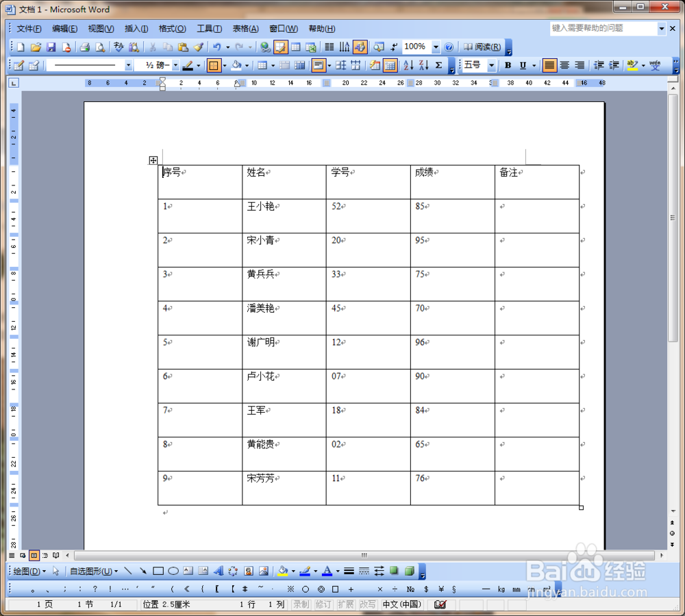Insert a hyperlink with the globe icon
Screen dimensions: 685x616
coord(264,47)
